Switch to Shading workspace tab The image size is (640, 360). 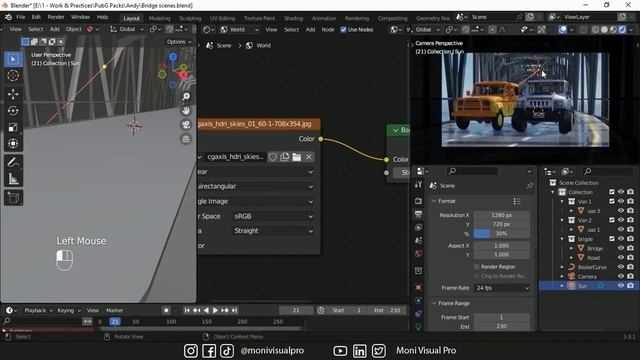(x=293, y=18)
